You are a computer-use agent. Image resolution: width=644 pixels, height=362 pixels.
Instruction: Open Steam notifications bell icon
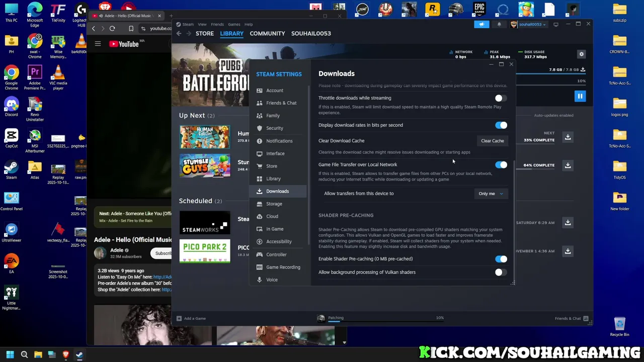pyautogui.click(x=499, y=24)
